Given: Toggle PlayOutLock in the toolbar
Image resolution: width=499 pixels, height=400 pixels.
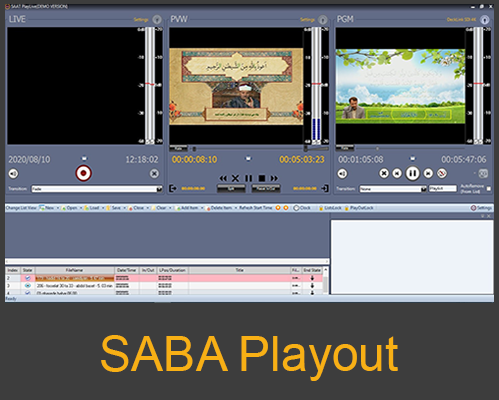Looking at the screenshot, I should (x=359, y=208).
